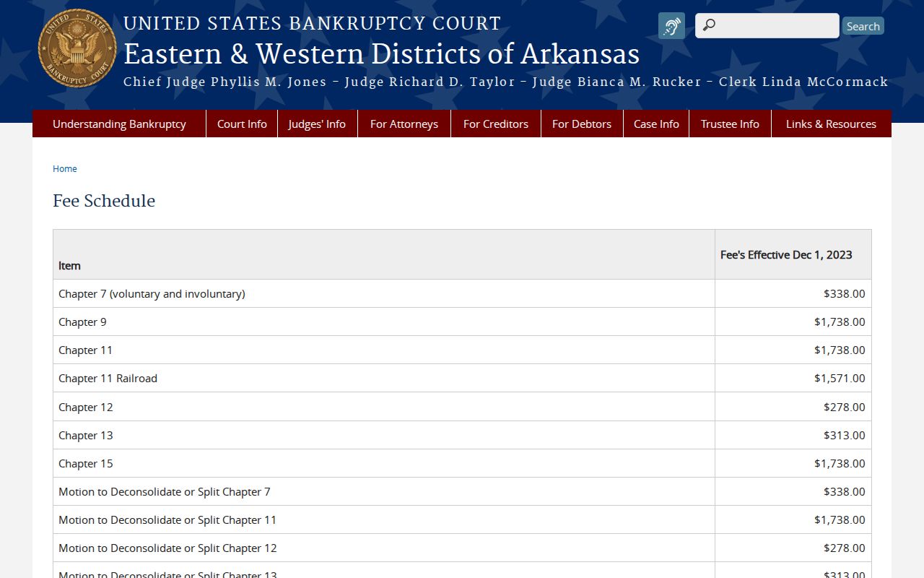The height and width of the screenshot is (578, 924).
Task: Select the Chapter 7 (voluntary and involuntary) row
Action: (462, 293)
